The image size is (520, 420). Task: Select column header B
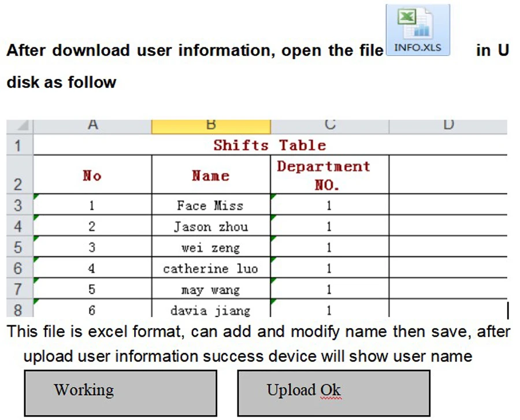(211, 124)
